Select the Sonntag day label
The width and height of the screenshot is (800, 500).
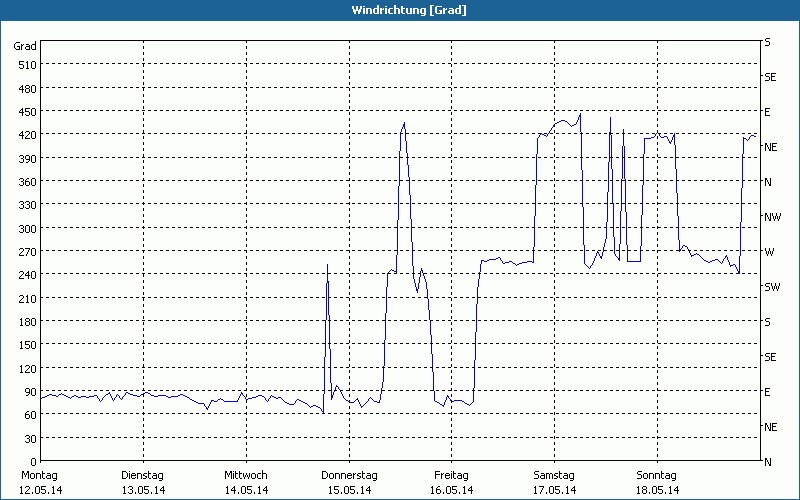tap(657, 475)
